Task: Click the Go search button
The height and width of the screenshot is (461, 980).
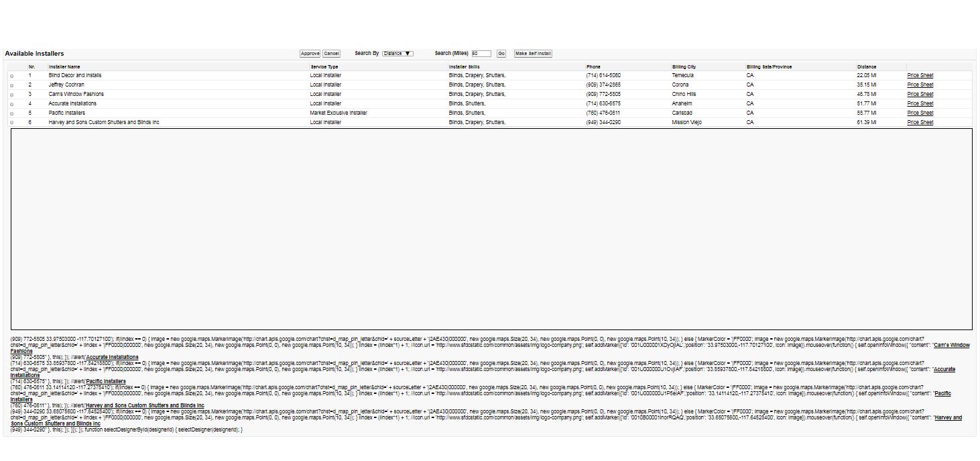Action: 501,54
